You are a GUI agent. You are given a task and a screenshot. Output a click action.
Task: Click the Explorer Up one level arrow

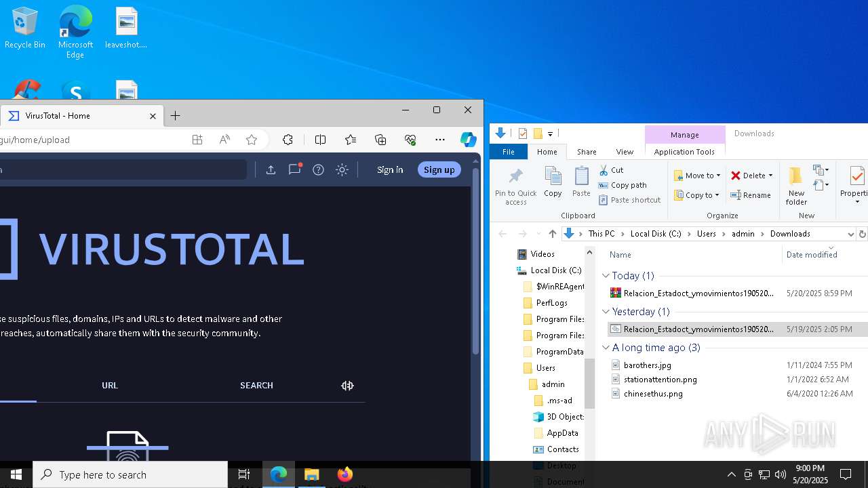552,234
